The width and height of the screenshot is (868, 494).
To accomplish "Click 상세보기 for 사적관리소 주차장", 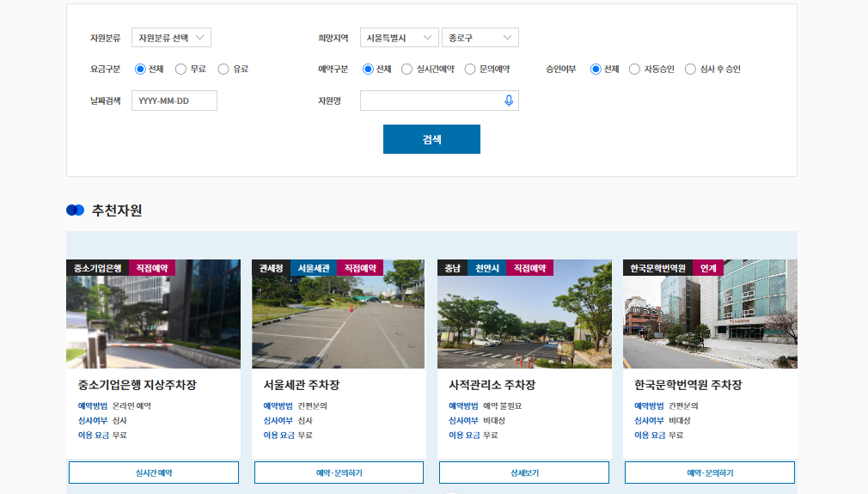I will (x=524, y=473).
